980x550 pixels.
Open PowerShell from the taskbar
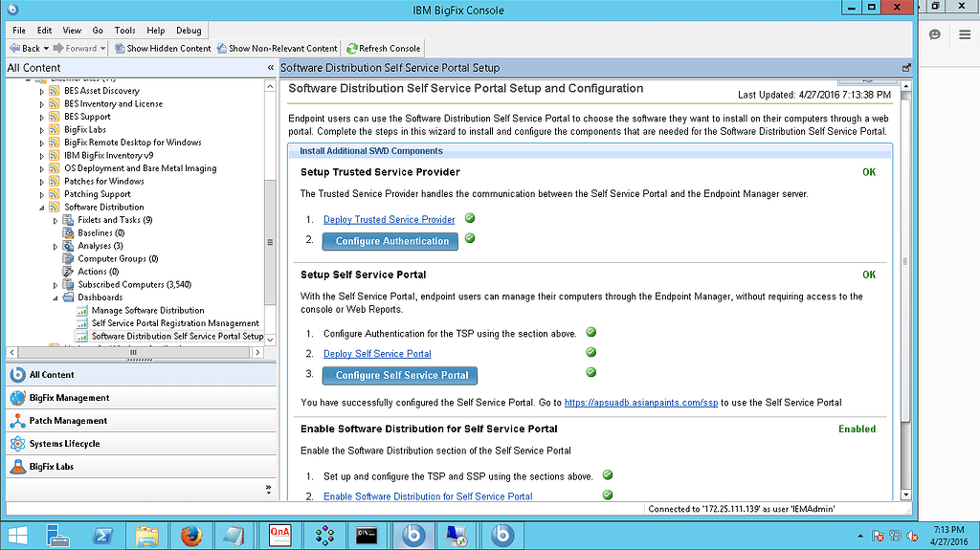102,534
